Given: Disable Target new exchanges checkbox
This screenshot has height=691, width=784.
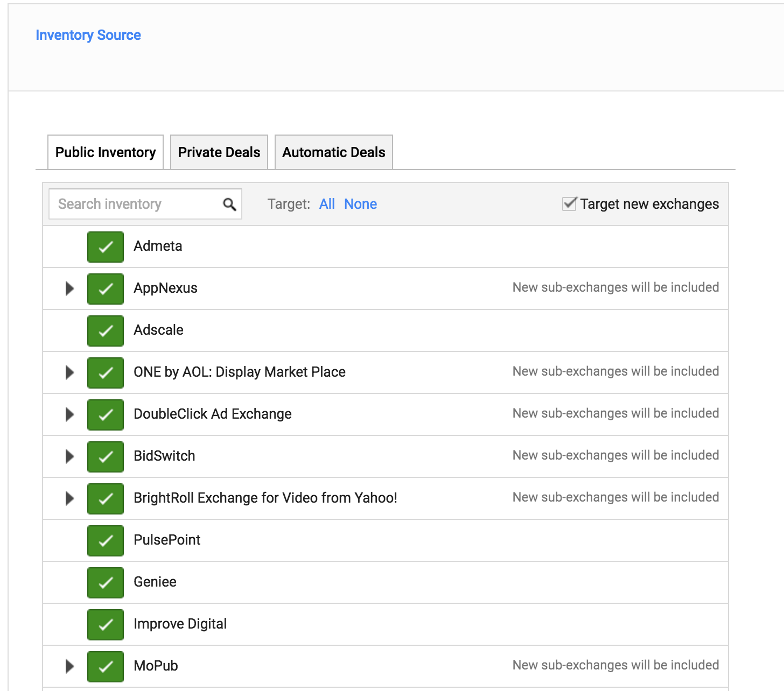Looking at the screenshot, I should click(569, 203).
